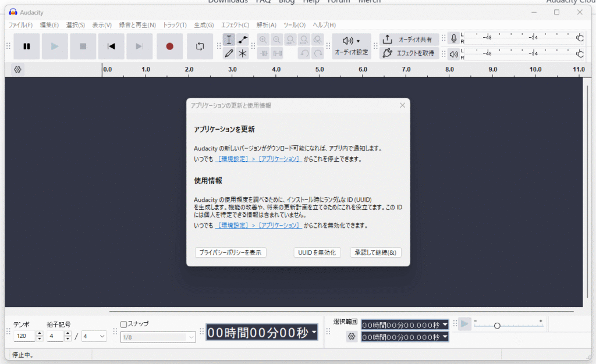Open selection end time format dropdown
The height and width of the screenshot is (364, 596).
point(445,337)
